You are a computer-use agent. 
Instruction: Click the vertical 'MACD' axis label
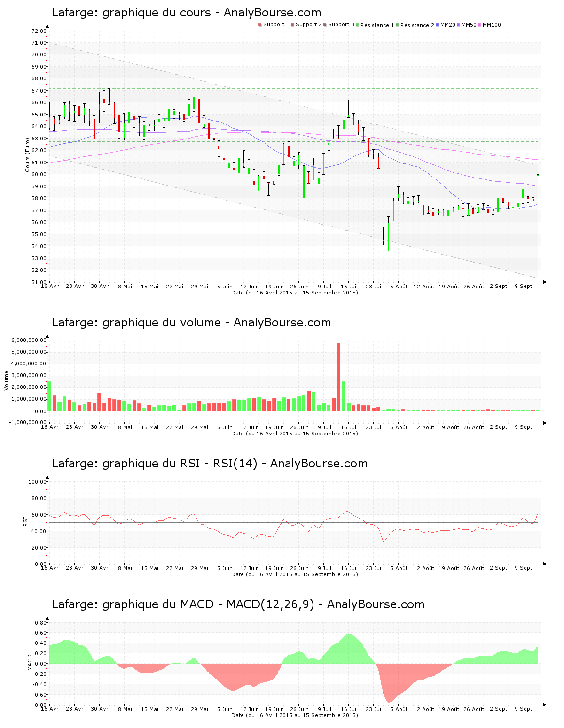30,662
